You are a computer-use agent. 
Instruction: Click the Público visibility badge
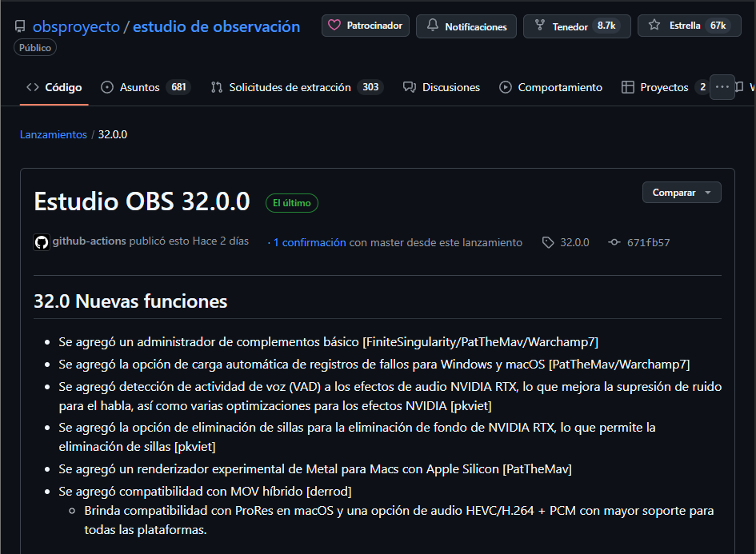(35, 48)
